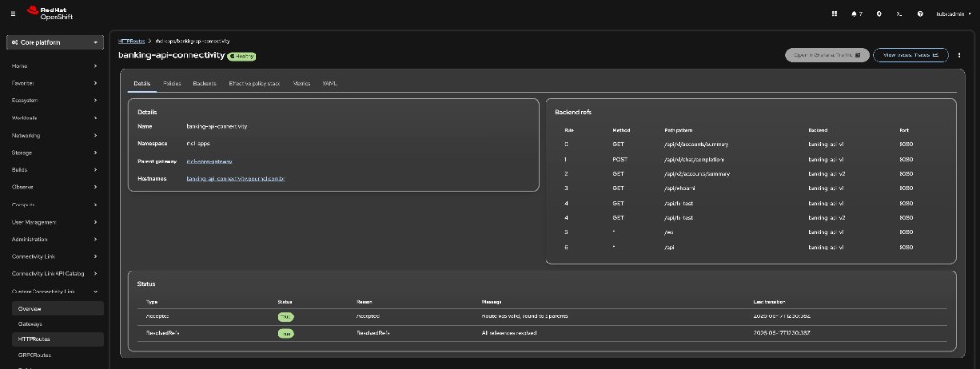Screen dimensions: 980x369
Task: Expand the Ecosystem navigation section
Action: click(55, 100)
